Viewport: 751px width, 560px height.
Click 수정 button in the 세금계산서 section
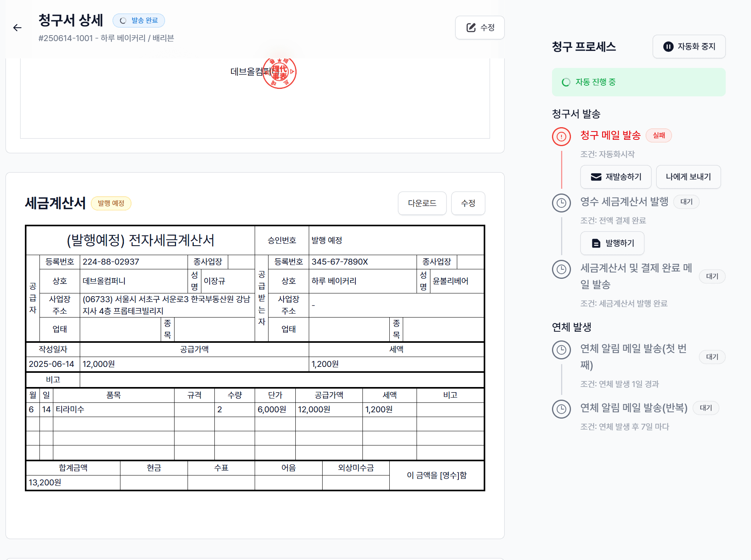468,203
